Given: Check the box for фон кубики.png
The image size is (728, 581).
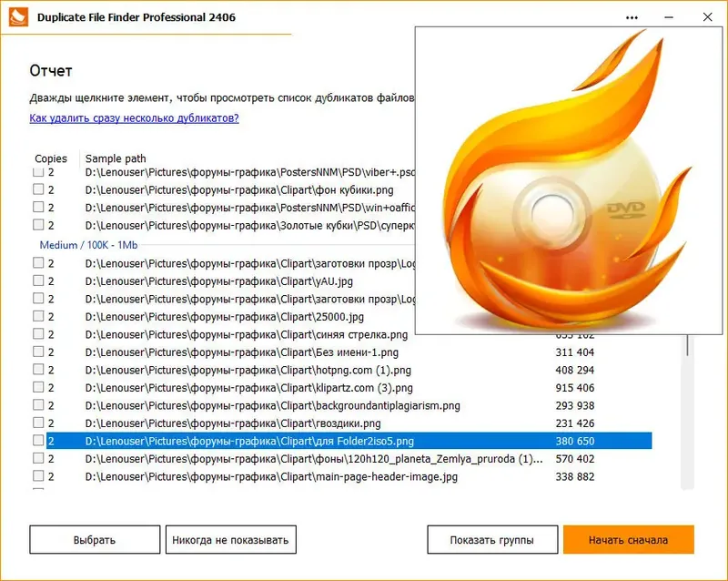Looking at the screenshot, I should click(38, 189).
